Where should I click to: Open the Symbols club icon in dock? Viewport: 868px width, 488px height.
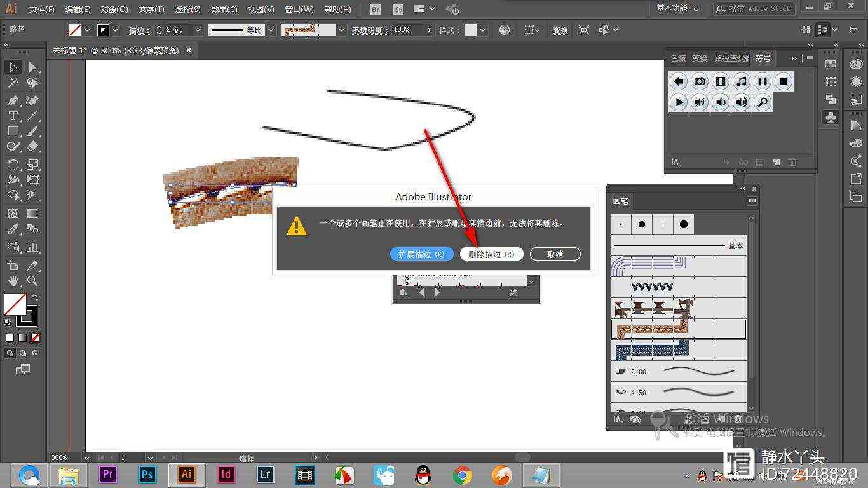(831, 118)
